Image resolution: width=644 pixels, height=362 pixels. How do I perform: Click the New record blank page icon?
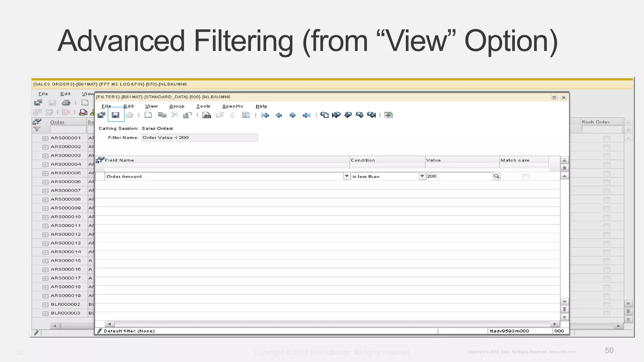[x=148, y=115]
